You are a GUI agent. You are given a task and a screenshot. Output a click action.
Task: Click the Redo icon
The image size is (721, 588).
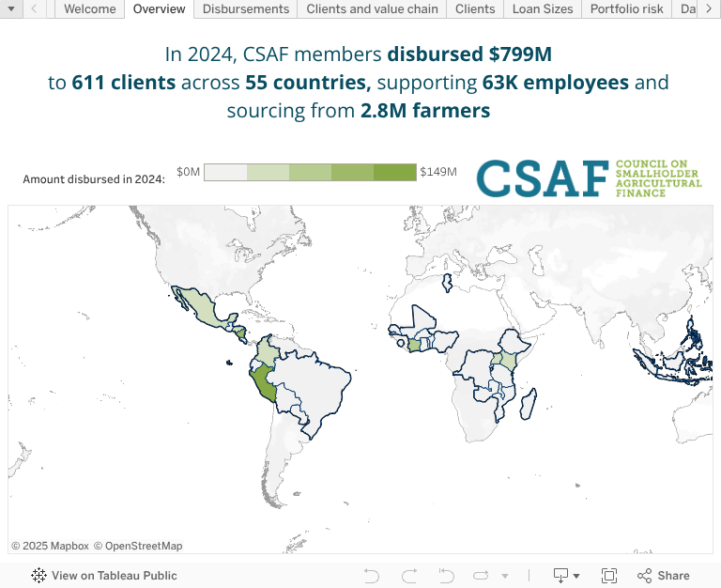tap(408, 576)
